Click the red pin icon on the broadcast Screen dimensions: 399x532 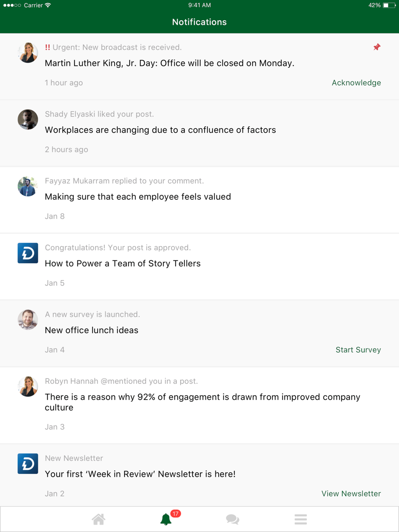[x=377, y=47]
